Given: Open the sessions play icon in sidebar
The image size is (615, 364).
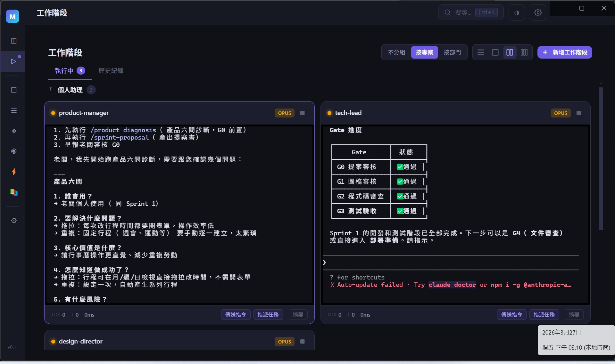Looking at the screenshot, I should click(x=13, y=61).
